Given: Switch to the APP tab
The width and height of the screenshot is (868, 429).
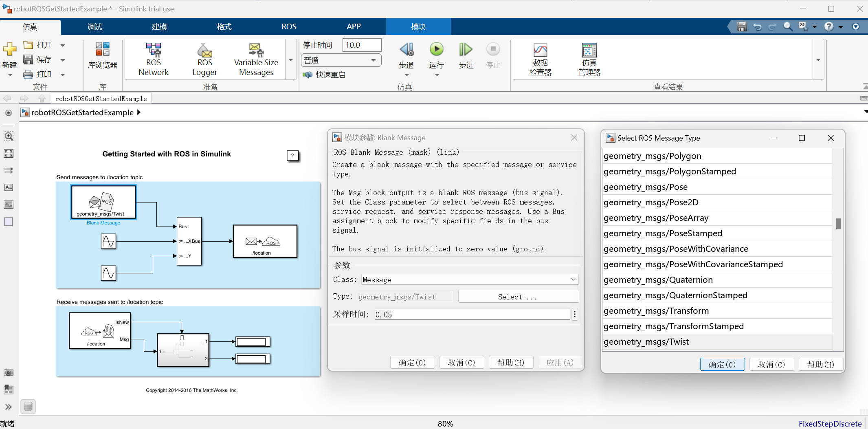Looking at the screenshot, I should (x=354, y=26).
